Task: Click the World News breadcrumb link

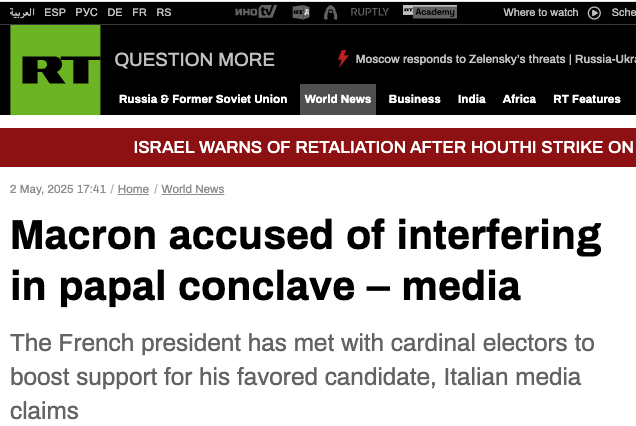Action: click(x=193, y=189)
